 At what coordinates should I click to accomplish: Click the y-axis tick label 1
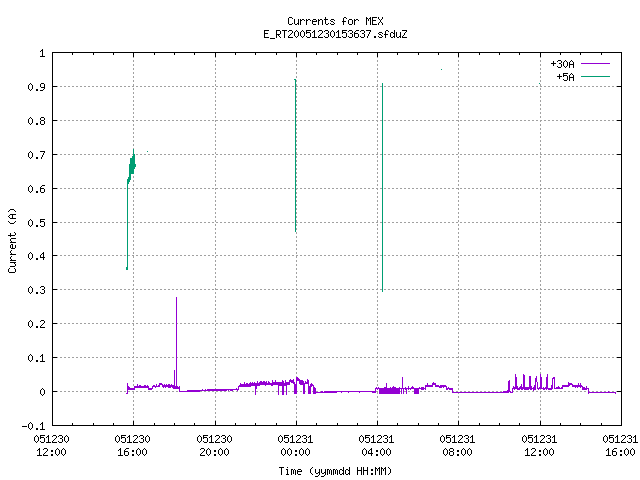tap(42, 53)
